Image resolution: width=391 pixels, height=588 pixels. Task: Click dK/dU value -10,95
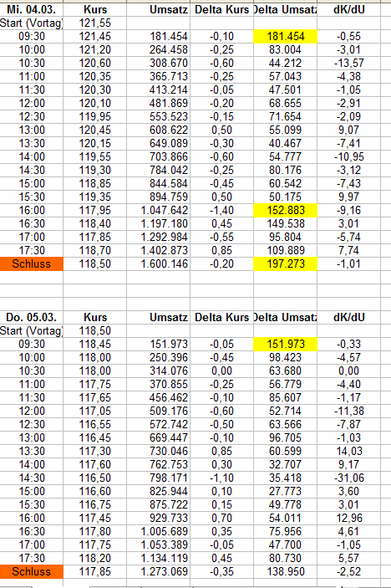click(x=348, y=156)
